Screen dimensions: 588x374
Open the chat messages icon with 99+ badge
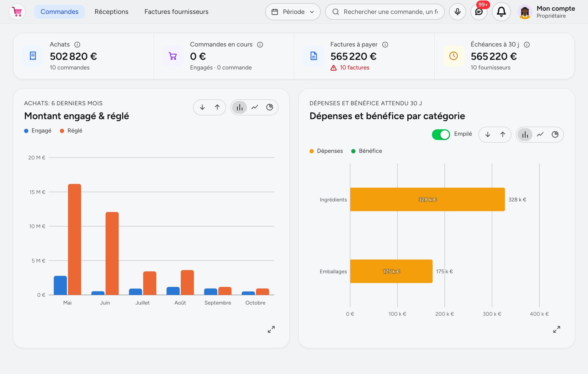click(479, 12)
